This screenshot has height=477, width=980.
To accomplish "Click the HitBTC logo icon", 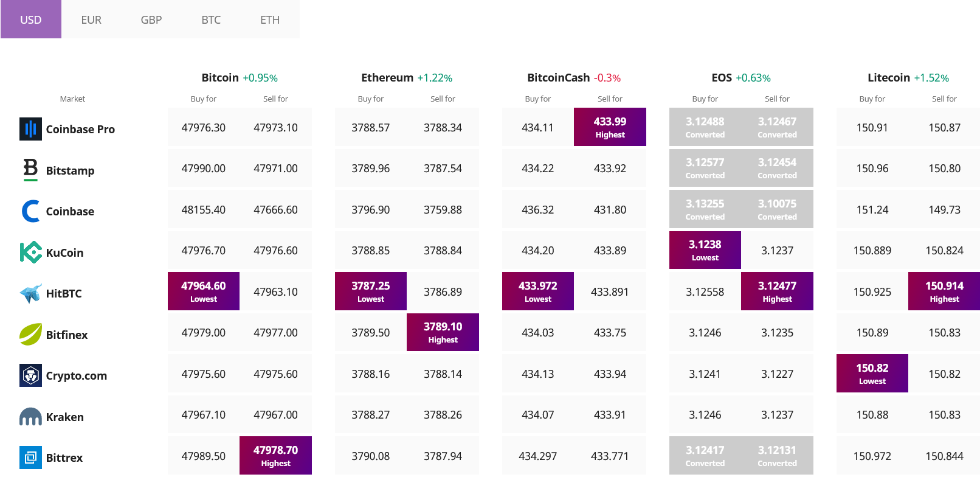I will pos(30,293).
